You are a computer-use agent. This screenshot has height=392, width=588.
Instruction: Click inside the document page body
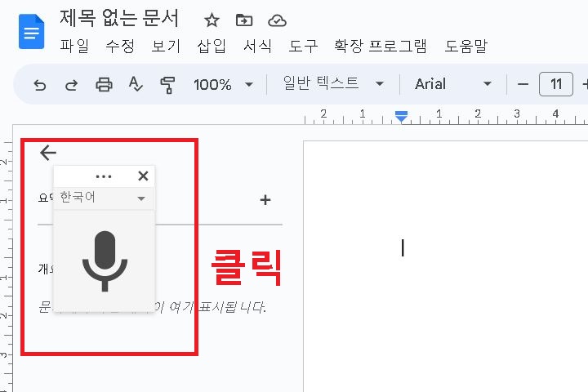pyautogui.click(x=446, y=266)
